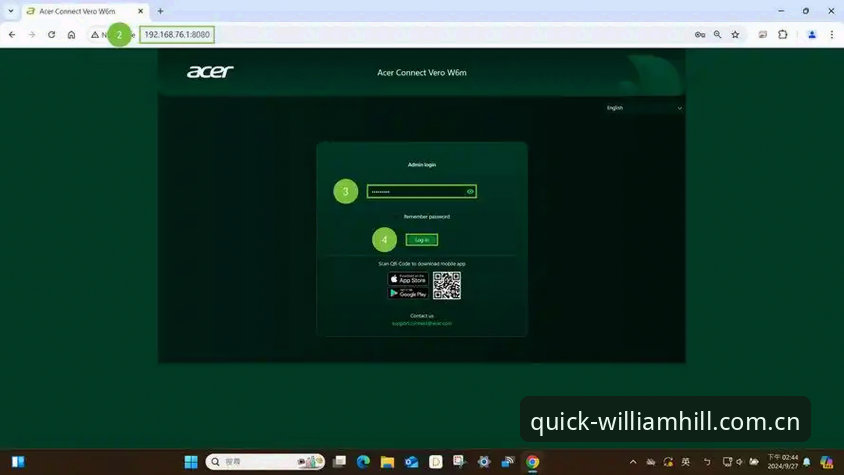Click the acer logo in the header
This screenshot has height=475, width=844.
(x=210, y=72)
